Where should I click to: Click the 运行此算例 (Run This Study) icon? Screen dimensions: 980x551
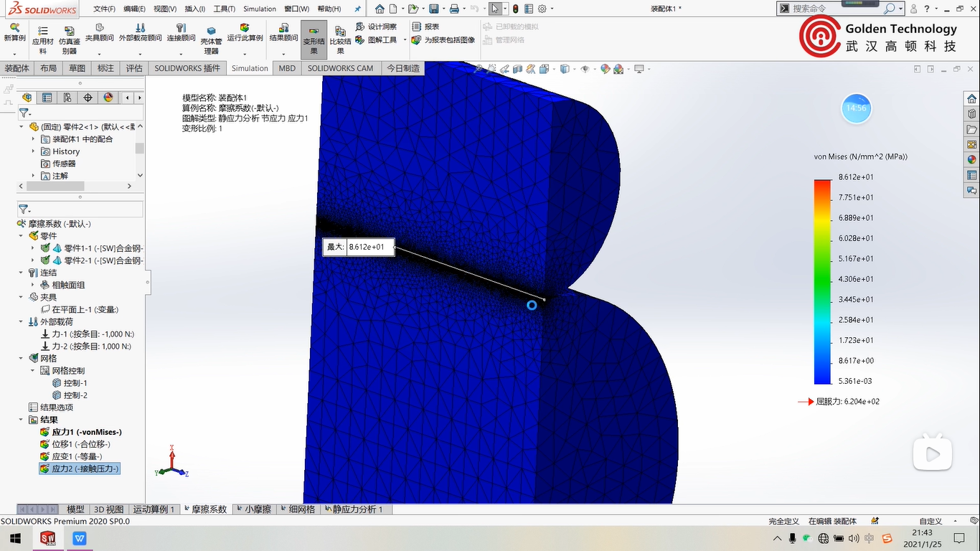click(x=245, y=32)
